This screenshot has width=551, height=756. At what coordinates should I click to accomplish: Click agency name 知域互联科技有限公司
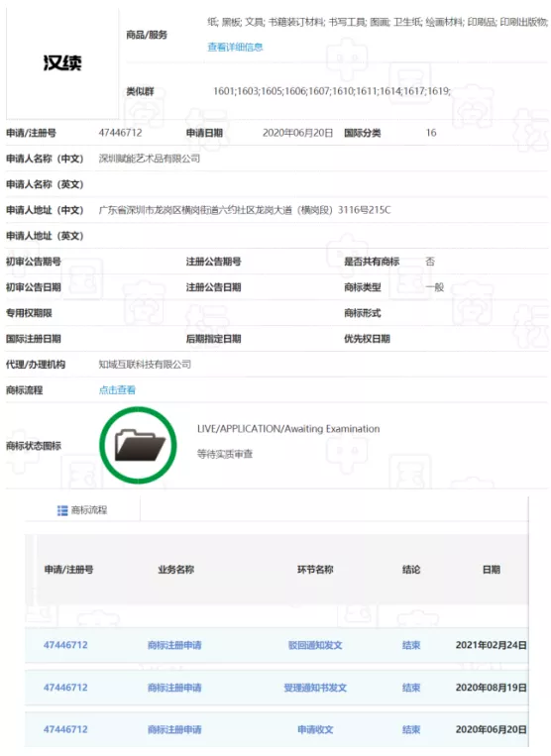(x=145, y=364)
